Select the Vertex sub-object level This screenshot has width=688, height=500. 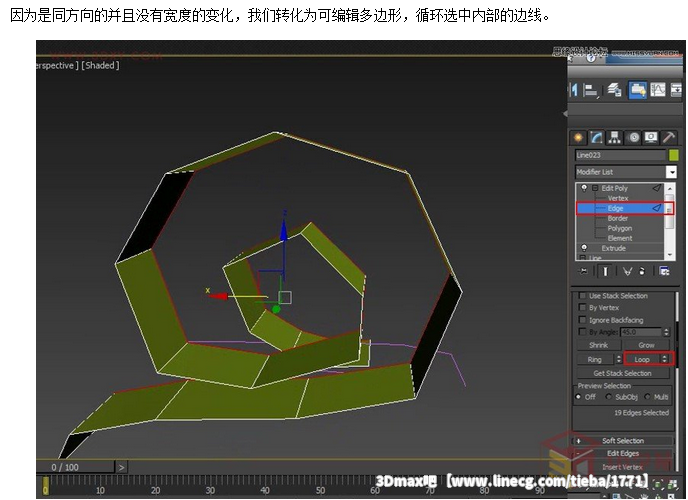[x=618, y=198]
